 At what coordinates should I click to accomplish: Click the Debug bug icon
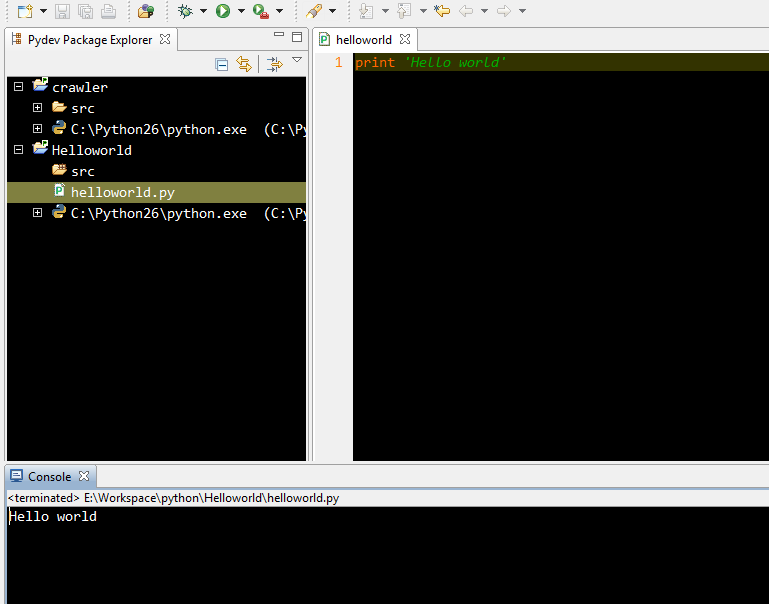(x=184, y=11)
